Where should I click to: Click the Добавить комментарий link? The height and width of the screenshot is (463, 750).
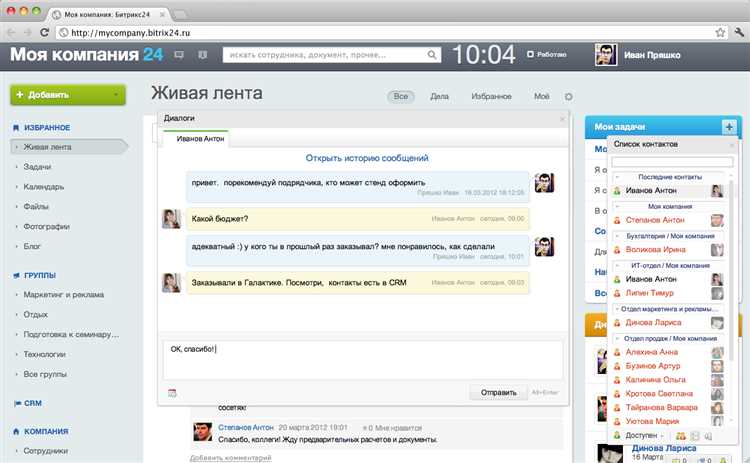pyautogui.click(x=231, y=458)
